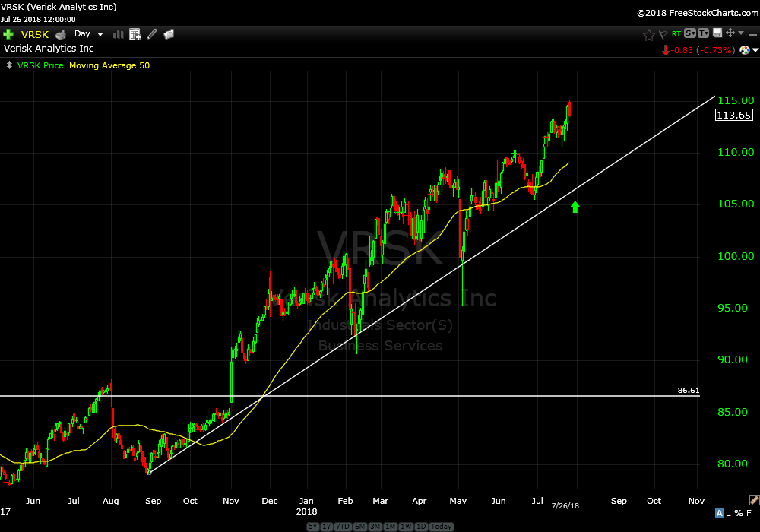Viewport: 760px width, 532px height.
Task: Open the folder icon in chart toolbar
Action: pyautogui.click(x=169, y=34)
